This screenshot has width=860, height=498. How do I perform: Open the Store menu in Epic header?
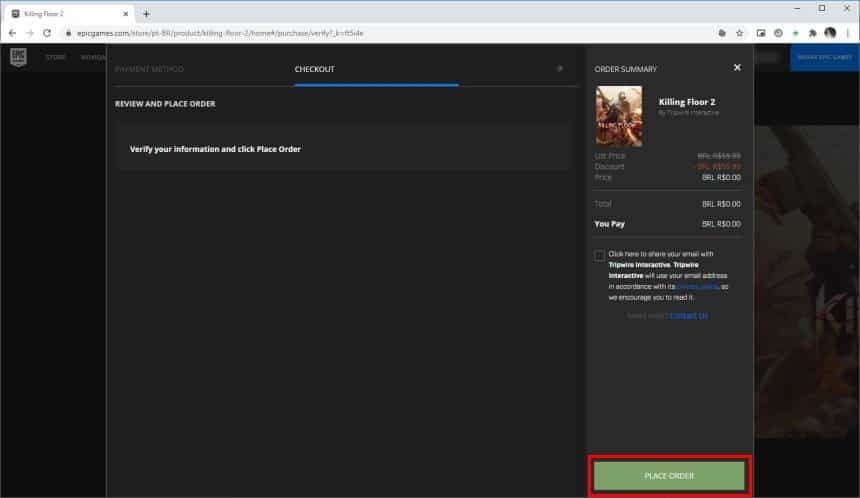pos(55,57)
